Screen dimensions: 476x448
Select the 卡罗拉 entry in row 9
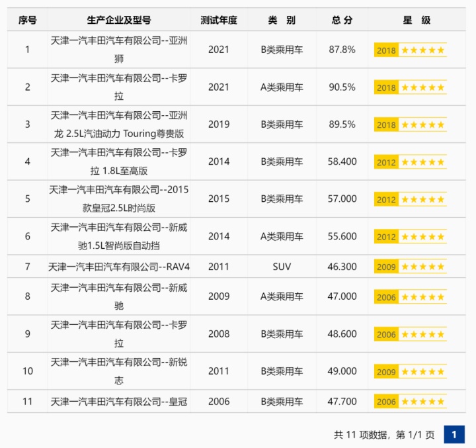(119, 334)
